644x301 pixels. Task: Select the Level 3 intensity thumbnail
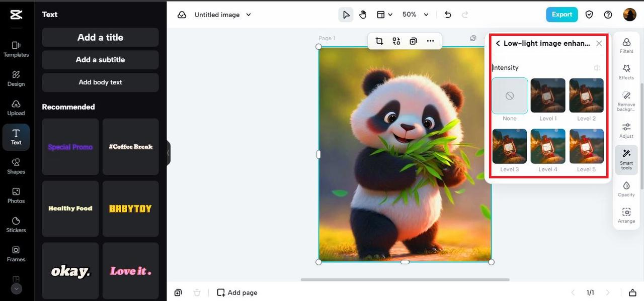click(510, 146)
